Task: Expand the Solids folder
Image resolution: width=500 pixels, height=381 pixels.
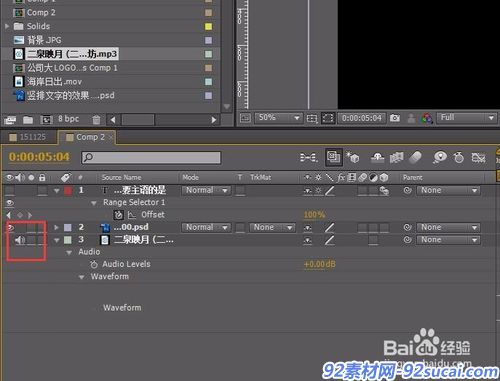Action: point(7,26)
